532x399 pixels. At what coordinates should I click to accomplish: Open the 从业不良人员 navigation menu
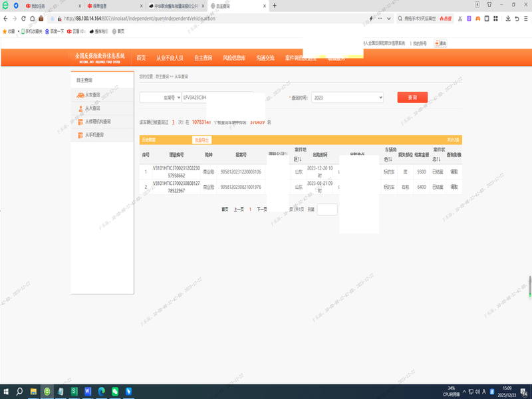[170, 58]
